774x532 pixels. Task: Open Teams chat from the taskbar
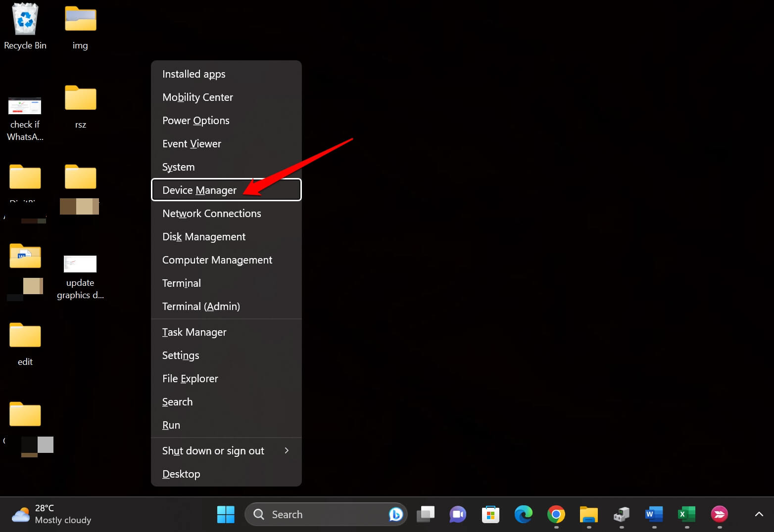pos(458,514)
